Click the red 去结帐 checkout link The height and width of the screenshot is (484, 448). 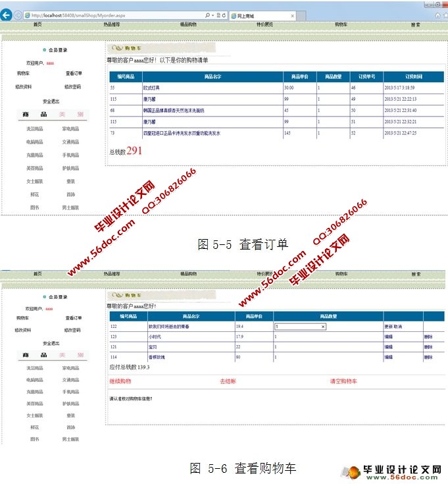point(228,381)
